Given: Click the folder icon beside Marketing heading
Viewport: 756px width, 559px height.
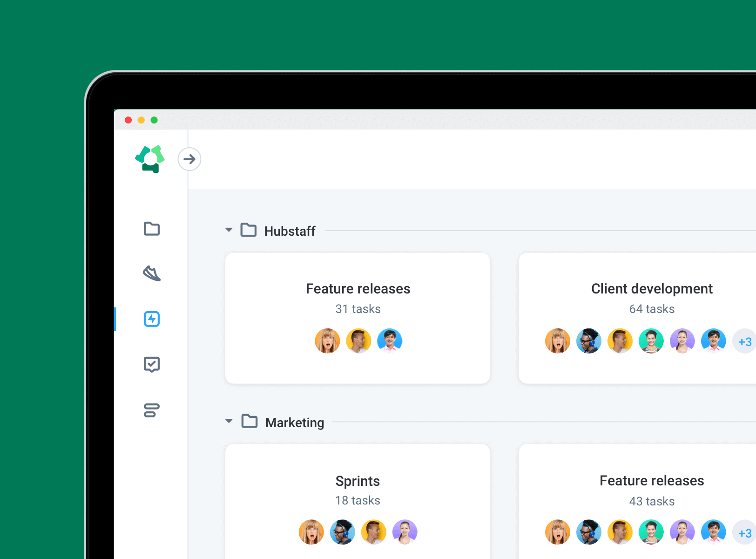Looking at the screenshot, I should (x=250, y=422).
